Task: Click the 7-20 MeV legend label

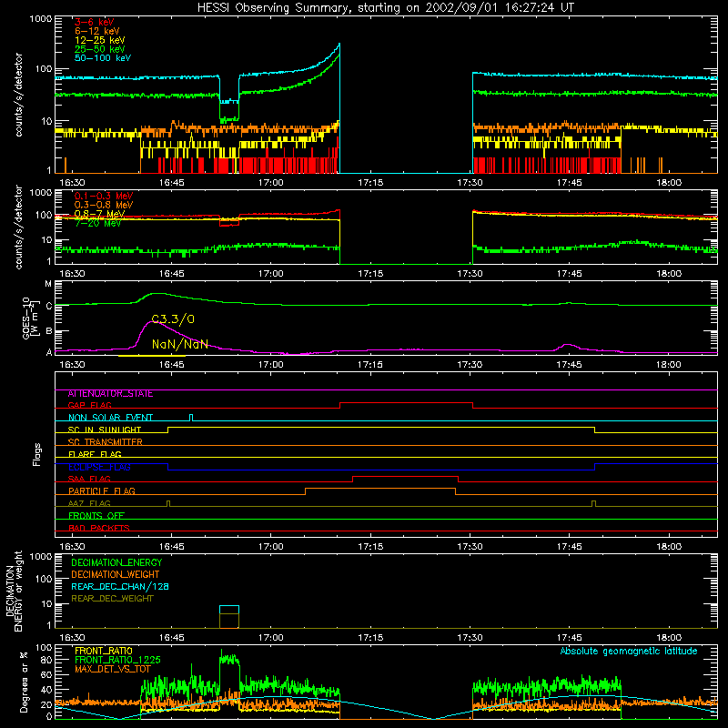Action: pos(98,223)
